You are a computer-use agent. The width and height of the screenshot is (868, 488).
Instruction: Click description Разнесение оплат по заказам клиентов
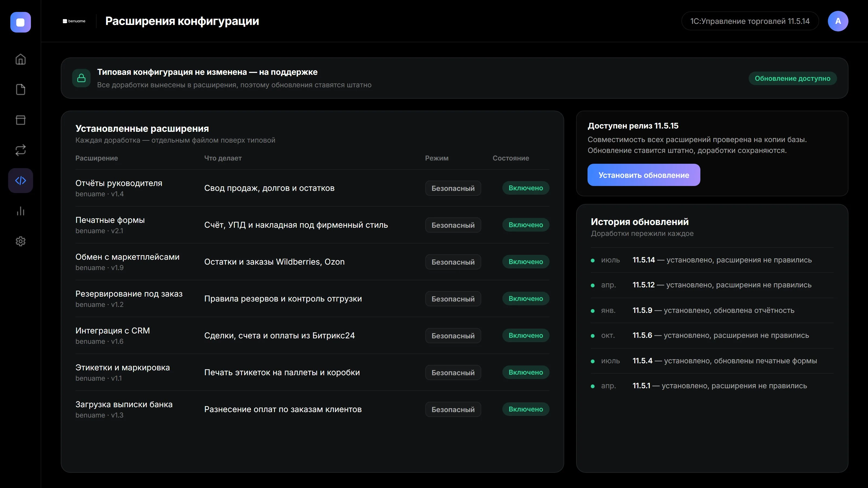click(283, 409)
